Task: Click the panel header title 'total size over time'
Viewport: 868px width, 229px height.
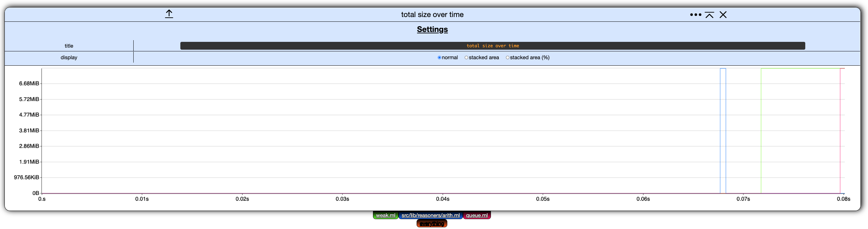Action: click(432, 15)
